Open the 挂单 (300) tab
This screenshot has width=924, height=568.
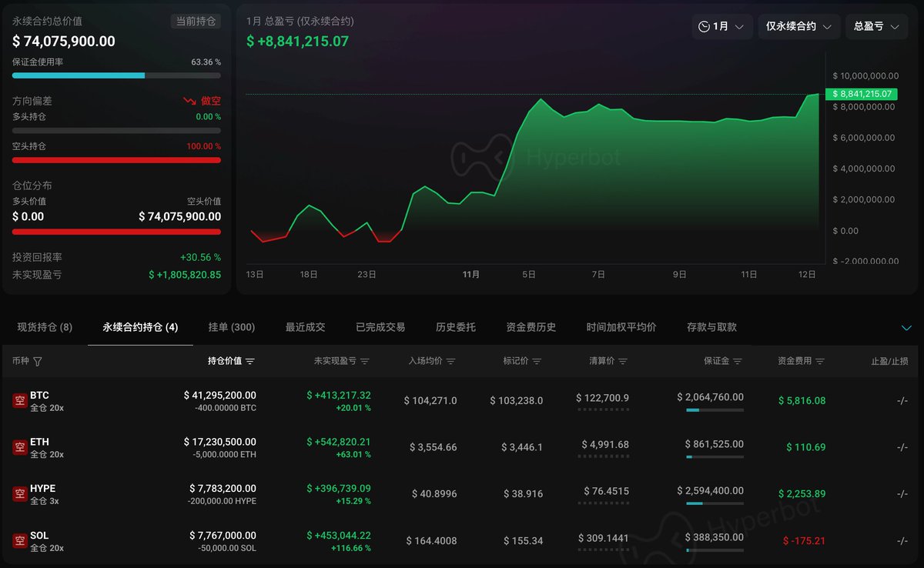pyautogui.click(x=232, y=327)
